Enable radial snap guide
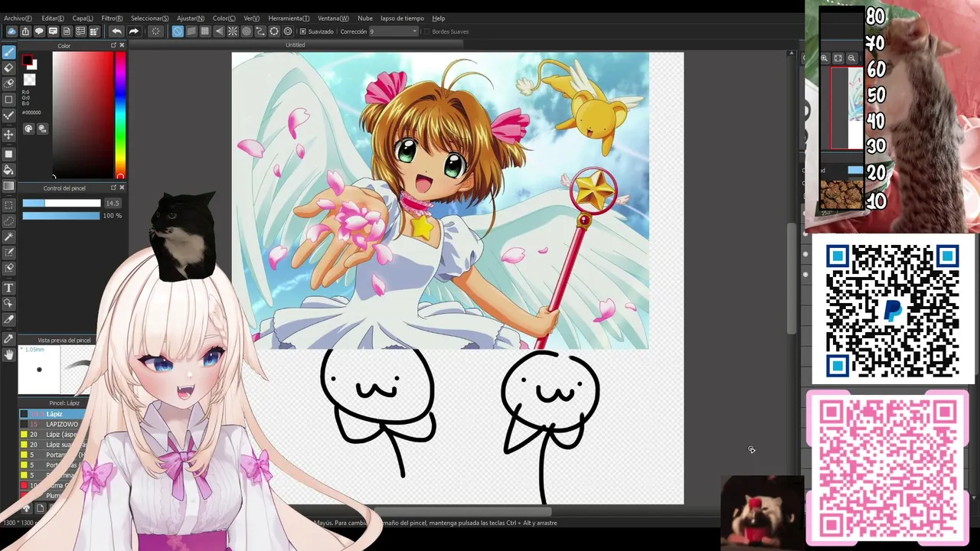This screenshot has height=551, width=980. coord(233,31)
